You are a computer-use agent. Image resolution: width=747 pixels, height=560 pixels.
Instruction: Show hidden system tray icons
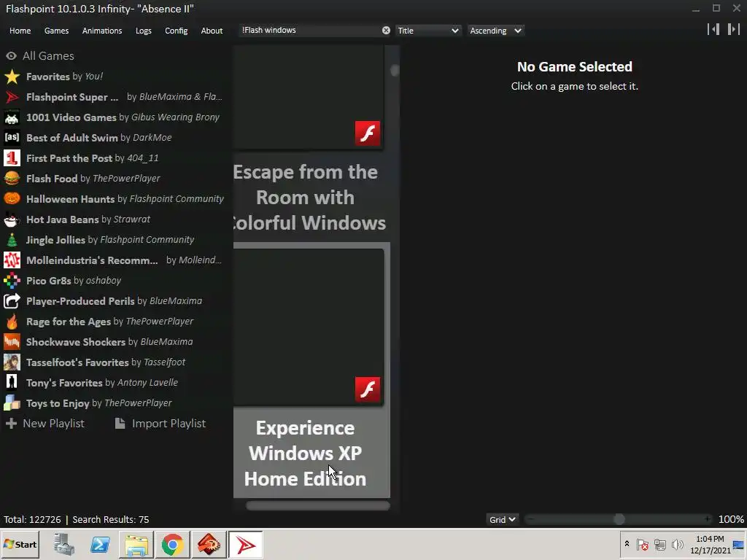(x=627, y=544)
